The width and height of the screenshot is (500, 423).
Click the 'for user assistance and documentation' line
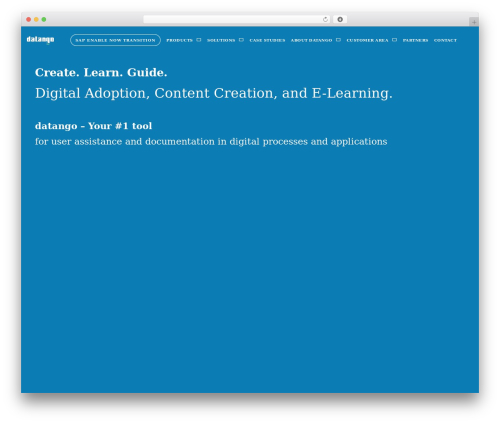(x=211, y=142)
